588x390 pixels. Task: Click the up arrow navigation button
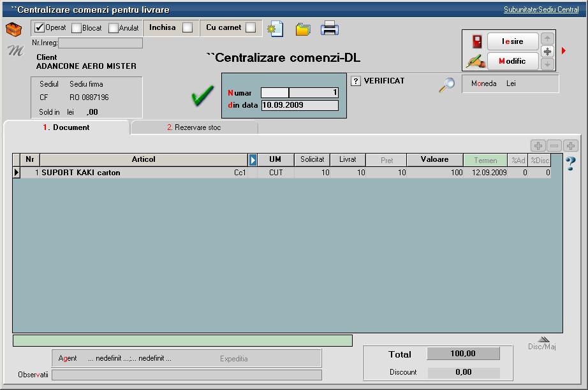[x=547, y=39]
